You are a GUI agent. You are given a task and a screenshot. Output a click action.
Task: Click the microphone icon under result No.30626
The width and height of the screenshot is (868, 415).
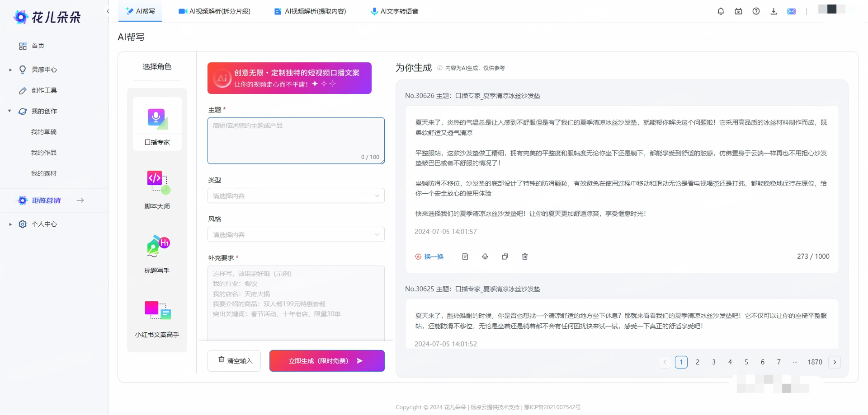pyautogui.click(x=485, y=256)
